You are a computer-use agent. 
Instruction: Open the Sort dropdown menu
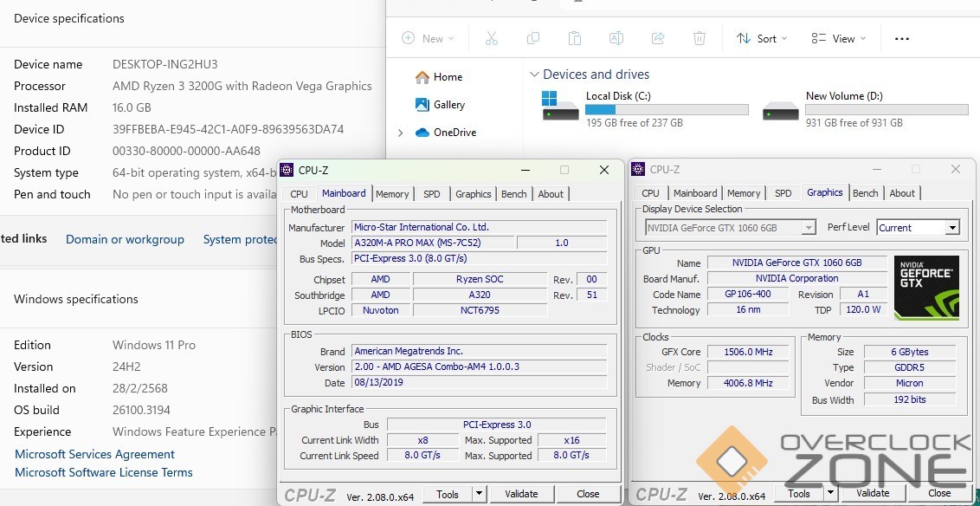[x=762, y=38]
